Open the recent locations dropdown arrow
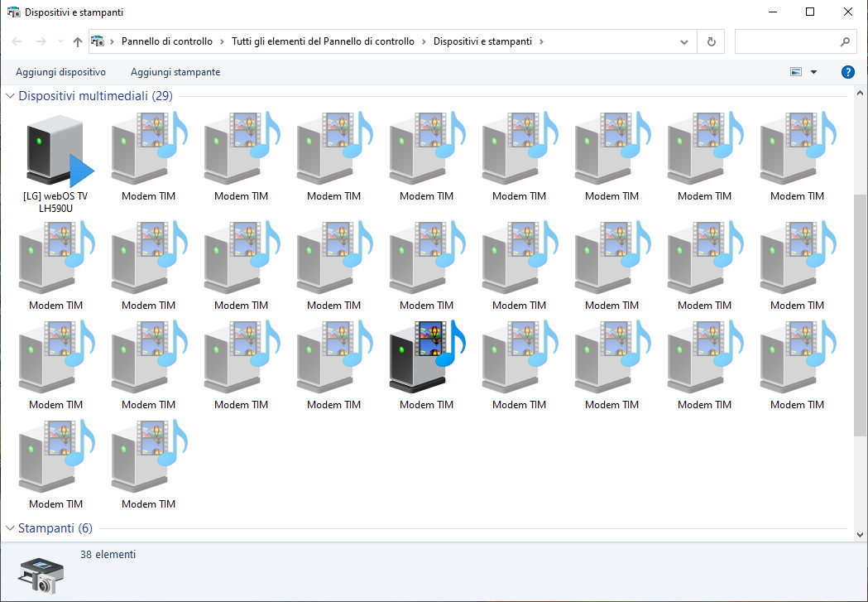The width and height of the screenshot is (868, 602). pos(61,41)
